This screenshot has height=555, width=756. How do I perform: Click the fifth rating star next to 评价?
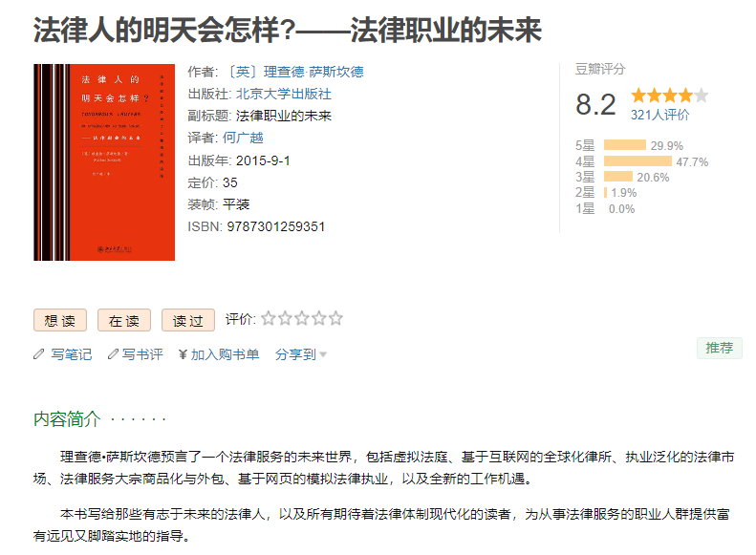[335, 318]
